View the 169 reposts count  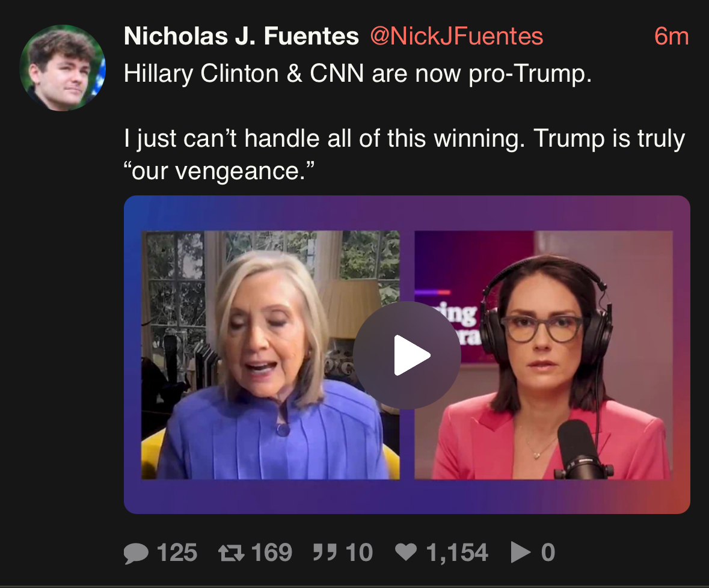pyautogui.click(x=272, y=553)
